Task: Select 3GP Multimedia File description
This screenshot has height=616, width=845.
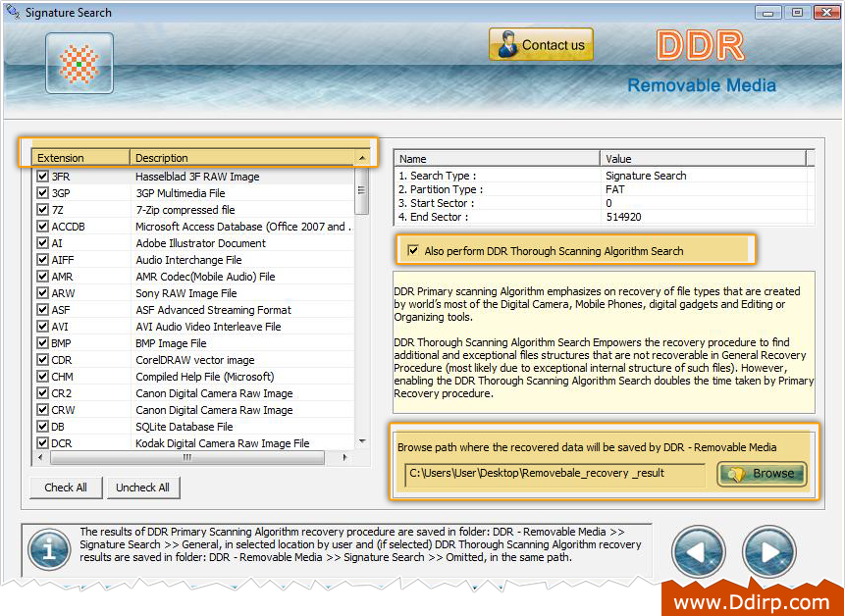Action: point(180,193)
